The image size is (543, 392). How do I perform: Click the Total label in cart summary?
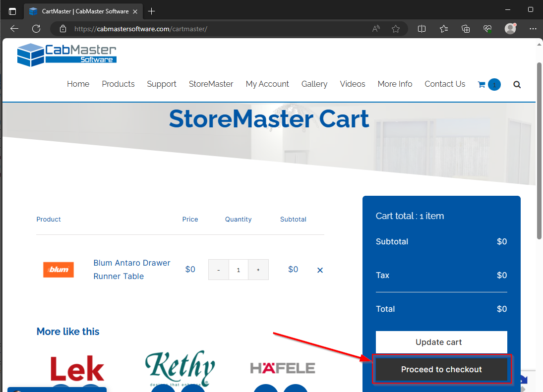point(385,309)
